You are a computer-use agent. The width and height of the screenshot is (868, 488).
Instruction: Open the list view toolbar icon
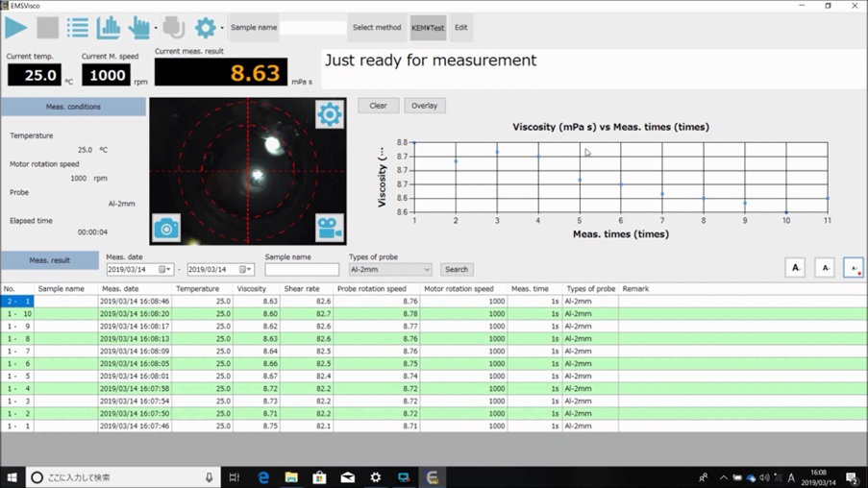pyautogui.click(x=78, y=27)
